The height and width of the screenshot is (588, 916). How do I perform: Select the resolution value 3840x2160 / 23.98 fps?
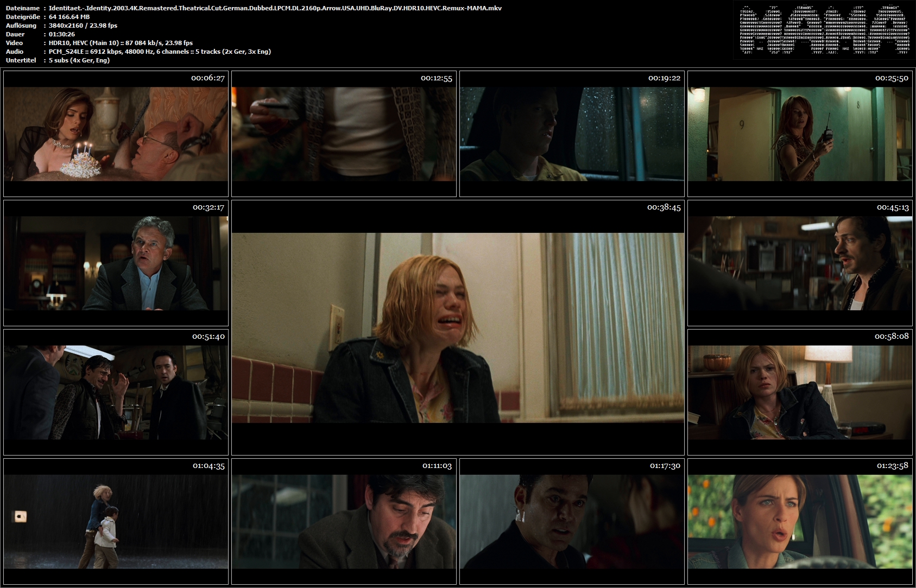[x=83, y=26]
